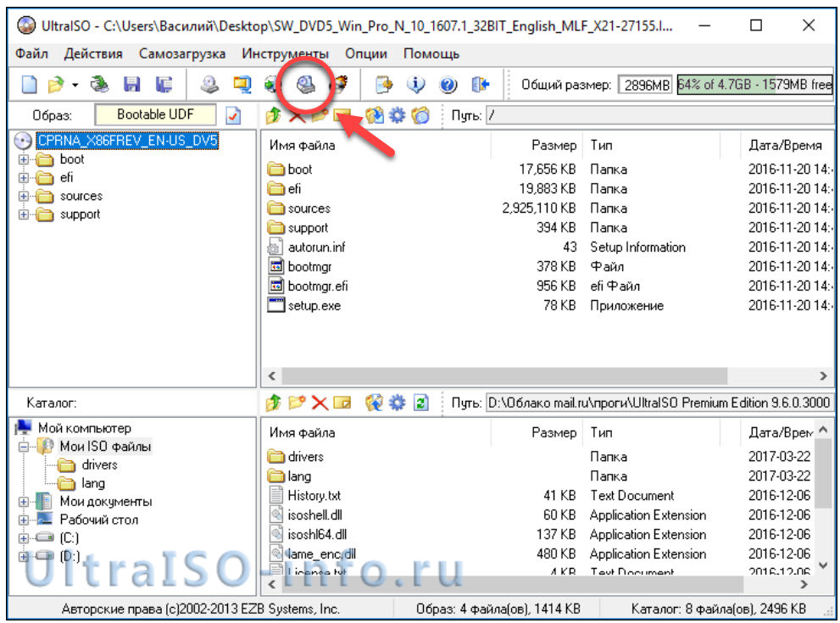
Task: Click catalog list vertical scrollbar down arrow
Action: [x=823, y=565]
